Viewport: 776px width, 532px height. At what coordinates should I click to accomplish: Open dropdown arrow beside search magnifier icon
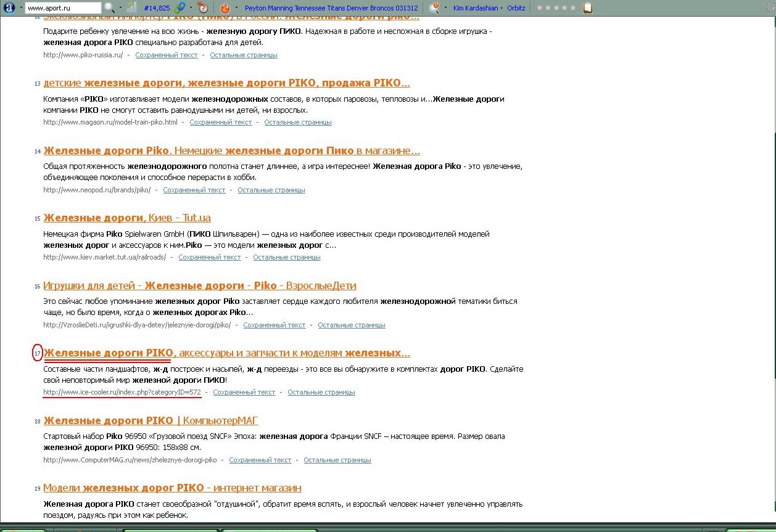point(121,8)
